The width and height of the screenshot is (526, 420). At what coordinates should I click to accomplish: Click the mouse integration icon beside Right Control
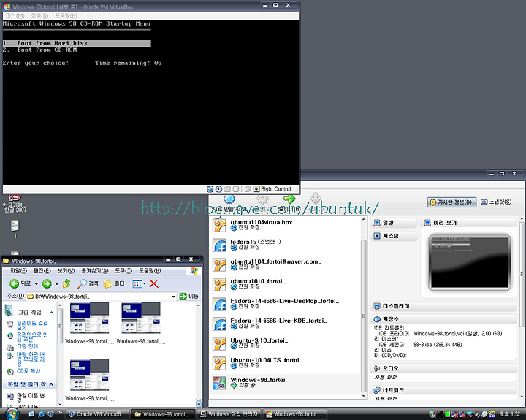coord(248,189)
